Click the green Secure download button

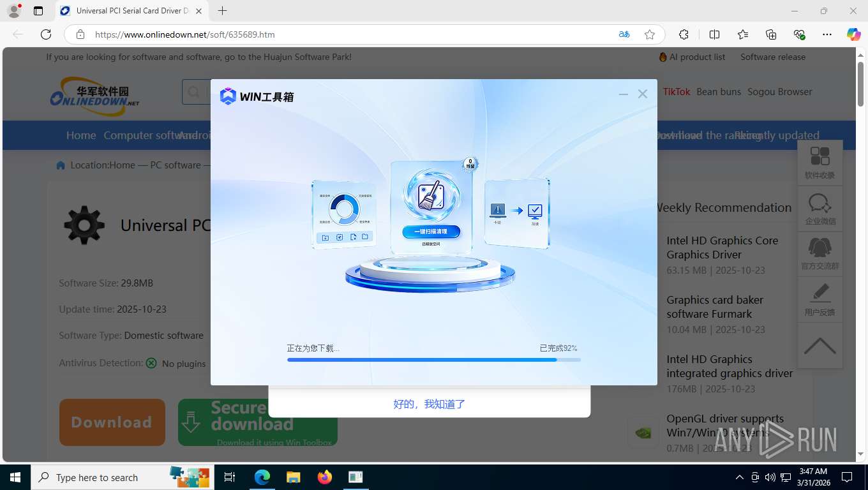point(258,422)
